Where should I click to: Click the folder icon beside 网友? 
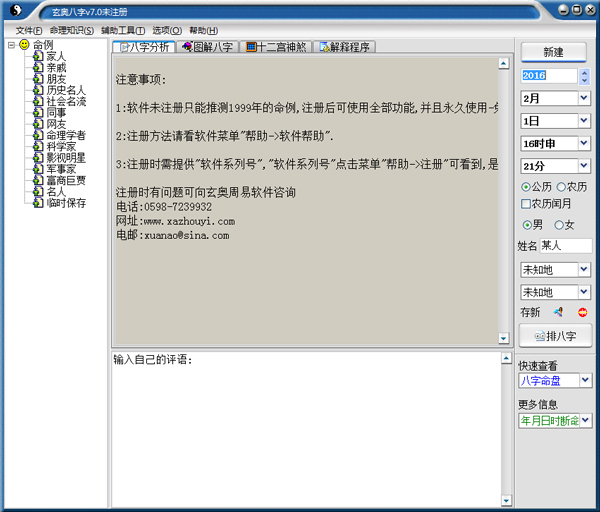tap(38, 124)
